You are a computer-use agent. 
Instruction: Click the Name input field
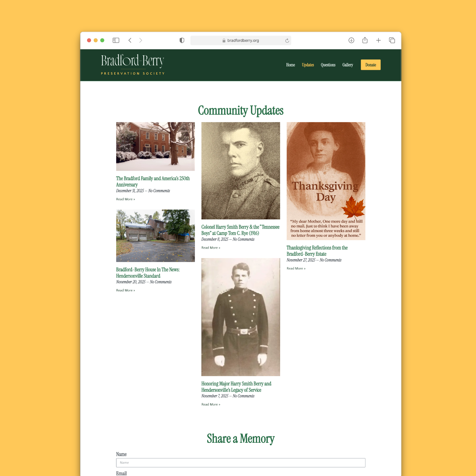[240, 463]
